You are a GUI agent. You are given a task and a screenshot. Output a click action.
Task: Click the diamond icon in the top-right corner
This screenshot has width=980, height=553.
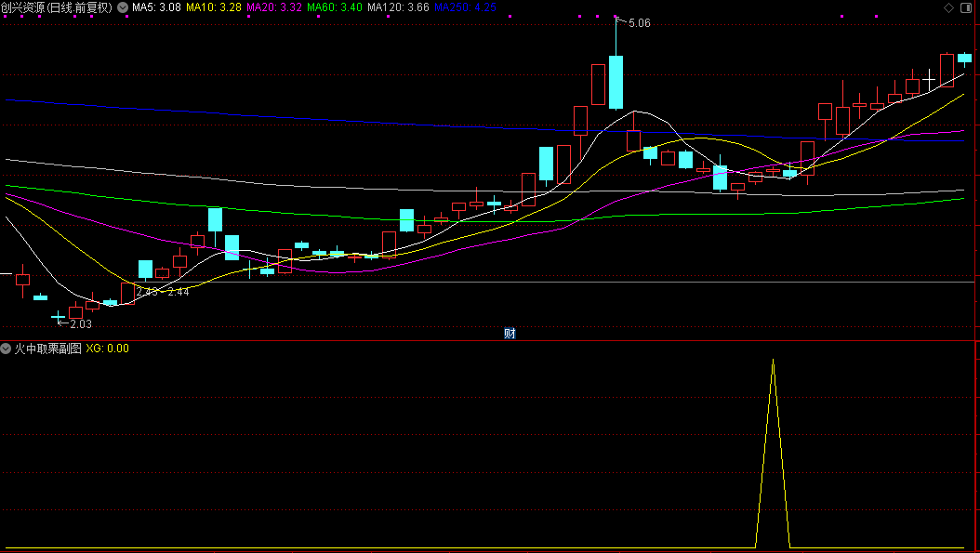(948, 7)
